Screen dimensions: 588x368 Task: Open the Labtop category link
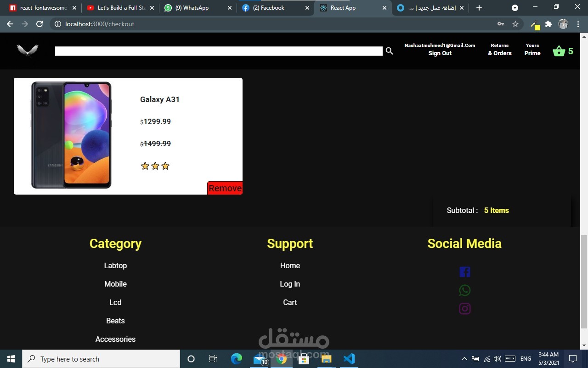[x=115, y=265]
